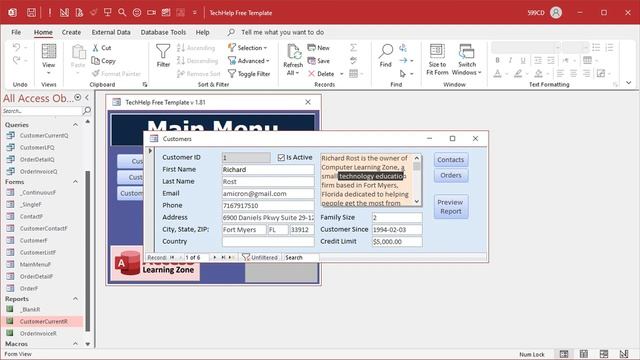Collapse the Forms group in navigation pane
The width and height of the screenshot is (640, 360).
pyautogui.click(x=76, y=182)
